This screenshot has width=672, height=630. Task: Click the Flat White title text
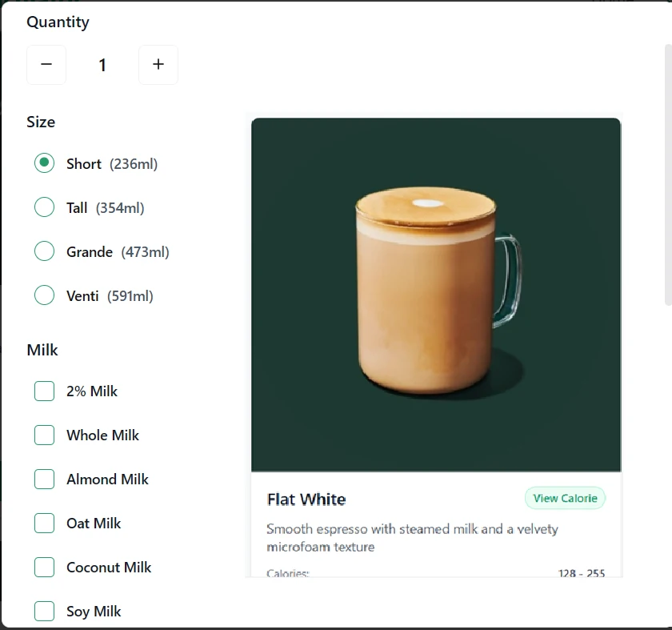tap(306, 499)
